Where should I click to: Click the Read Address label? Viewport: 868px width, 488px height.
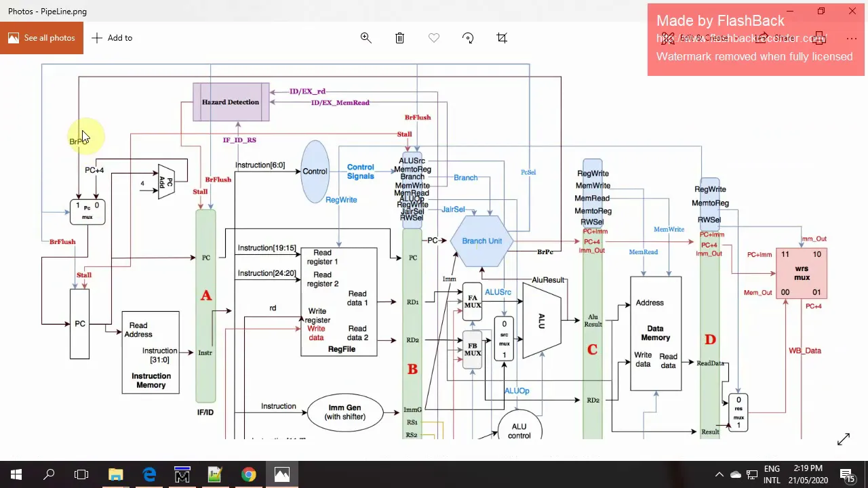[138, 329]
